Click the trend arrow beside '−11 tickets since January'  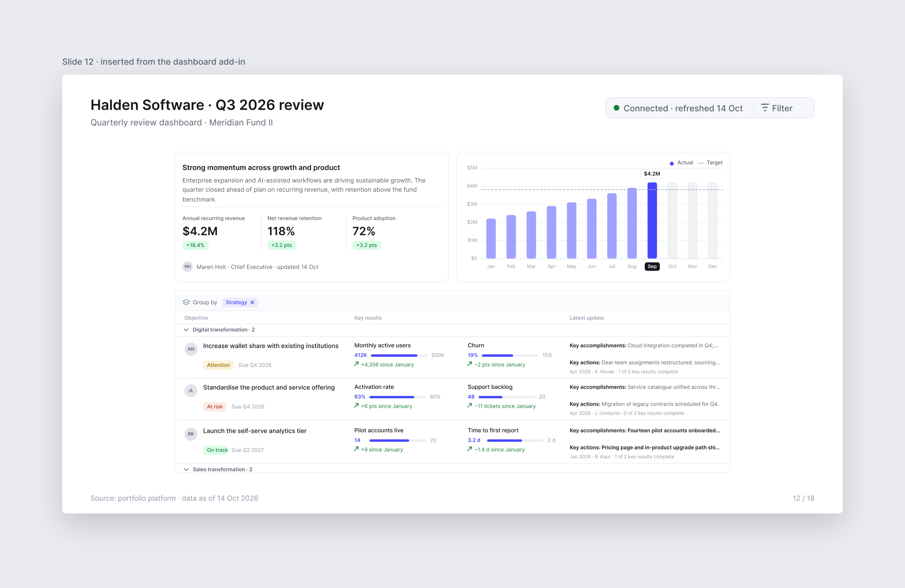pyautogui.click(x=469, y=406)
